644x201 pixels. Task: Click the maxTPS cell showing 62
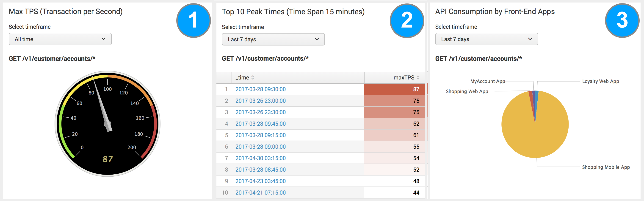[395, 124]
